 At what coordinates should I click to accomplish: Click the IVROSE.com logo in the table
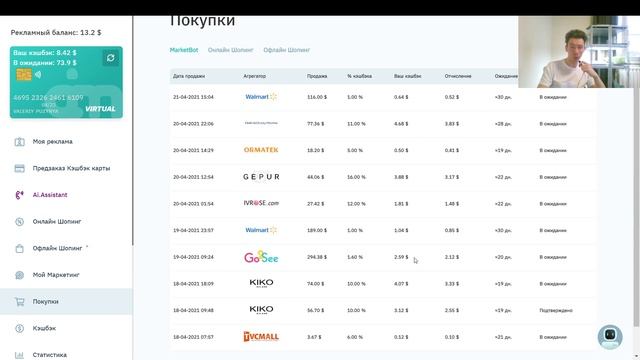click(x=261, y=203)
